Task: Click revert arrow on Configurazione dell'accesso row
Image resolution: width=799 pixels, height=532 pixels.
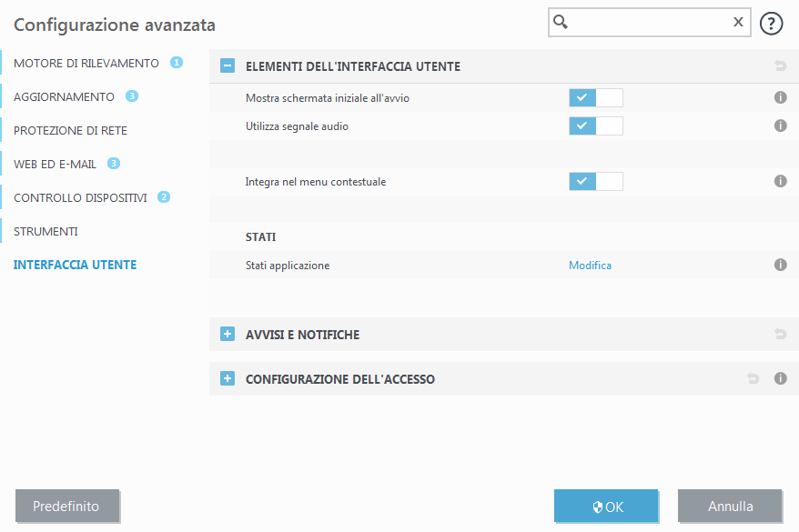Action: pos(753,378)
